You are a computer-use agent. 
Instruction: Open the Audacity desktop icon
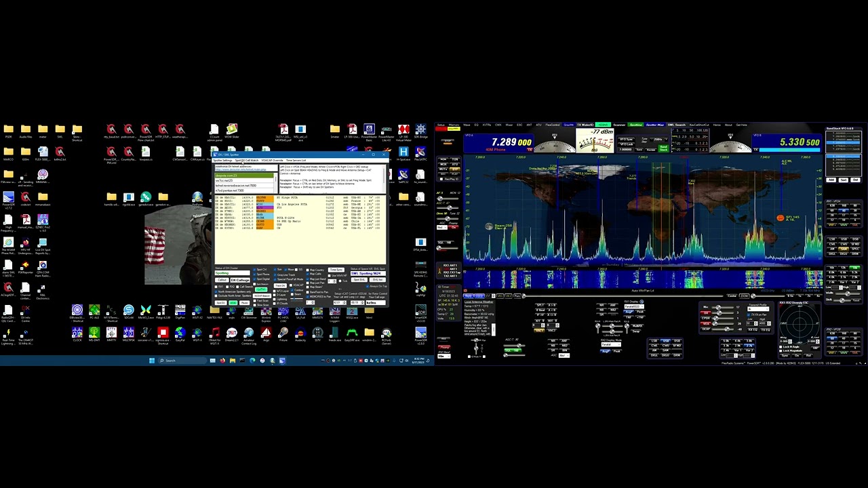pos(300,334)
